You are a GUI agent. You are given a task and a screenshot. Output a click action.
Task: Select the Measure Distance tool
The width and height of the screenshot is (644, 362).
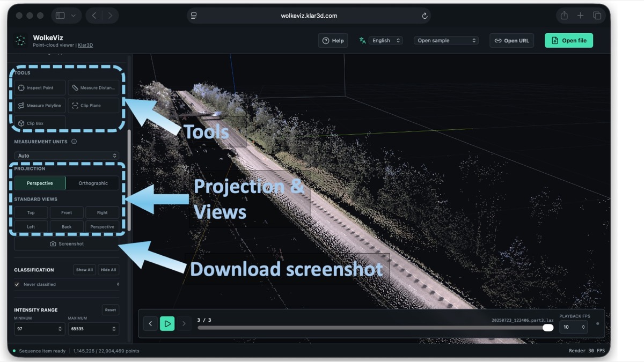coord(93,87)
